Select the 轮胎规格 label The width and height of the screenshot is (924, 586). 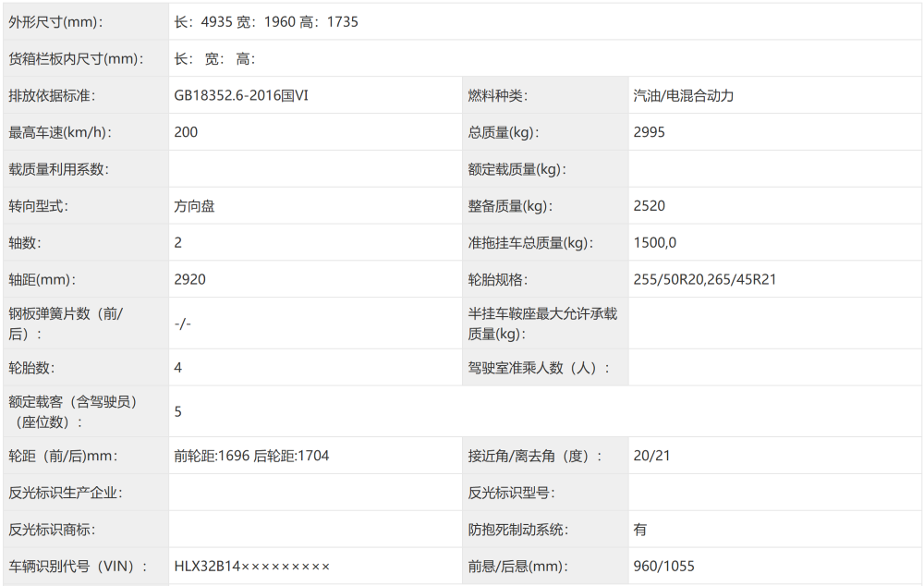pyautogui.click(x=497, y=279)
